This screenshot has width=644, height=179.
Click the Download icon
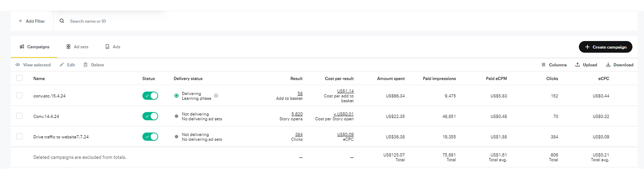click(608, 65)
